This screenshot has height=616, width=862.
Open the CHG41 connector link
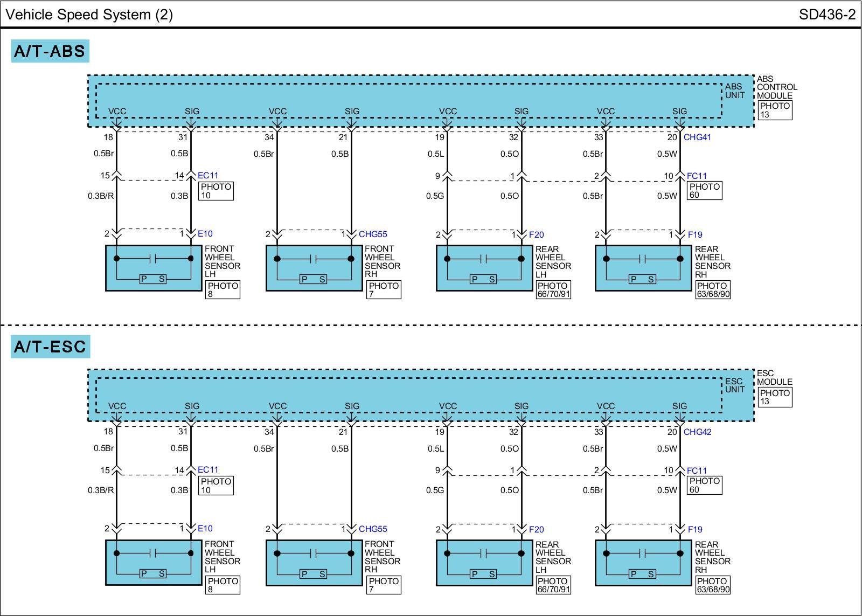(x=697, y=137)
